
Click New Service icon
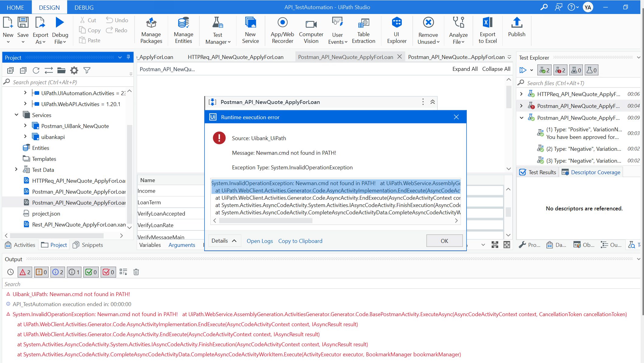(x=250, y=23)
